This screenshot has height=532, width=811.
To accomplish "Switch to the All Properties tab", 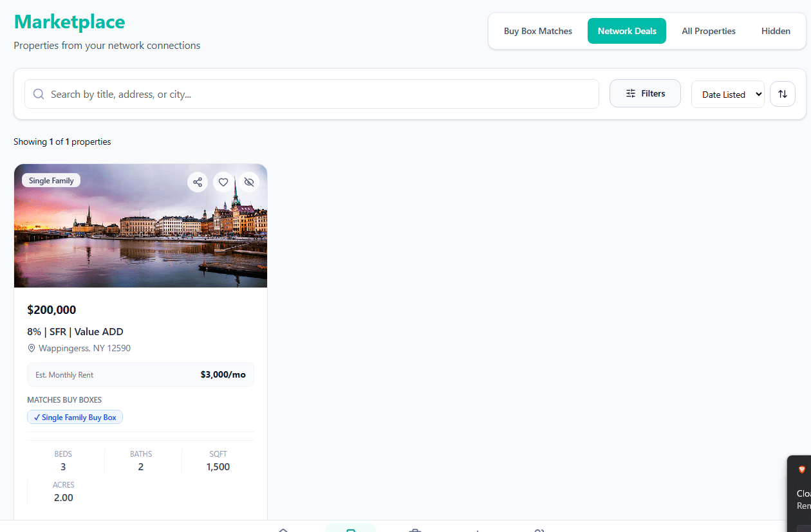I will (709, 31).
